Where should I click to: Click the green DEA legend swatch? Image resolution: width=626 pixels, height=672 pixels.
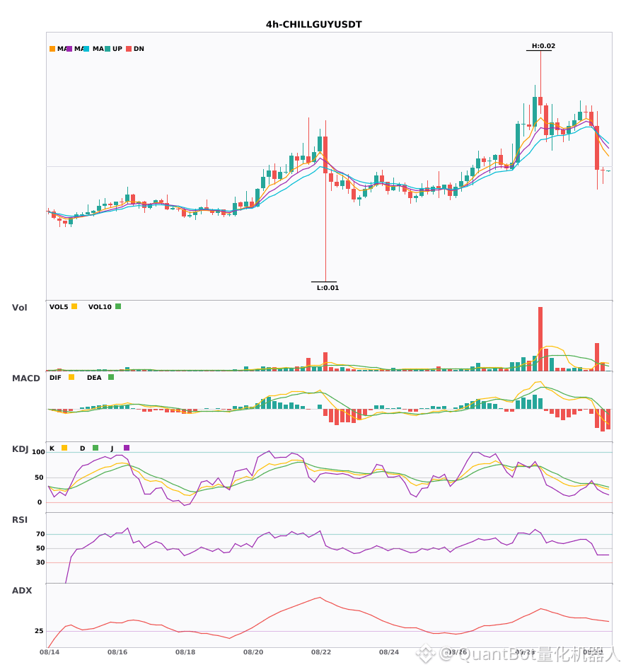pos(111,377)
